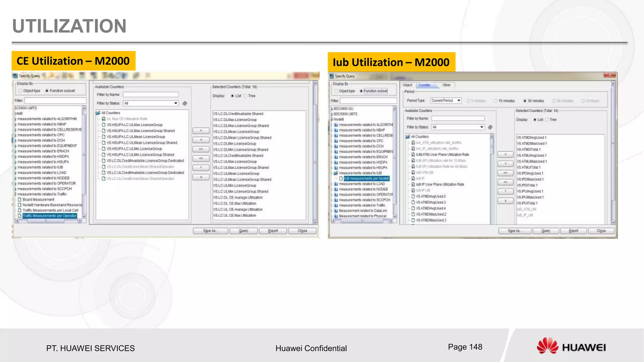This screenshot has width=644, height=362.
Task: Click the document icon beside VS.ATMDlAvgUsed.2
Action: click(x=414, y=196)
